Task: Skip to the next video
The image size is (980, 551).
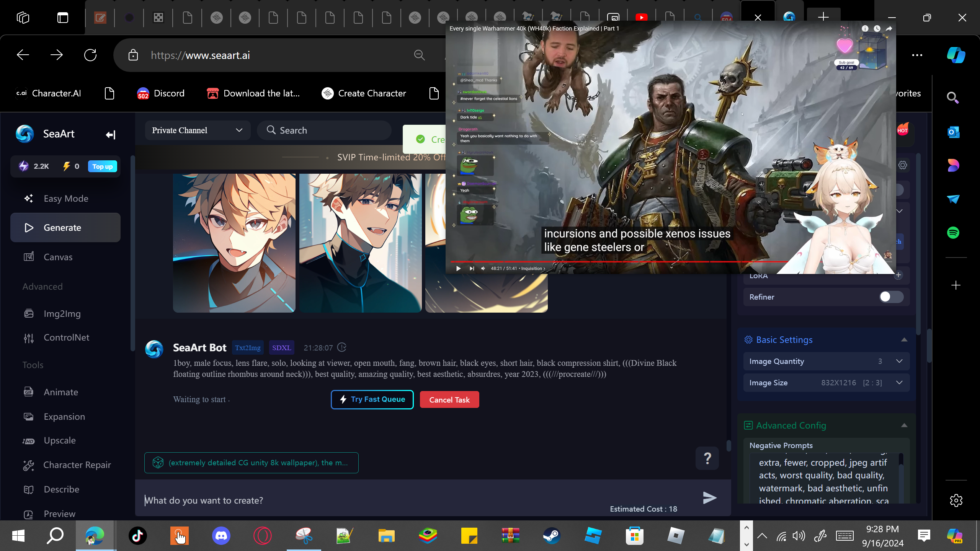Action: (x=472, y=268)
